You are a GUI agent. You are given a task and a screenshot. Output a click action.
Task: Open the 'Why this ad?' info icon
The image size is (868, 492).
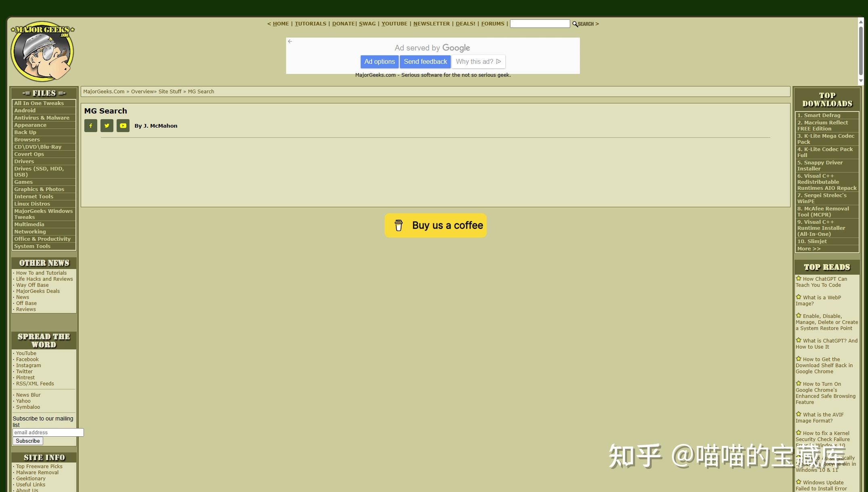coord(498,61)
